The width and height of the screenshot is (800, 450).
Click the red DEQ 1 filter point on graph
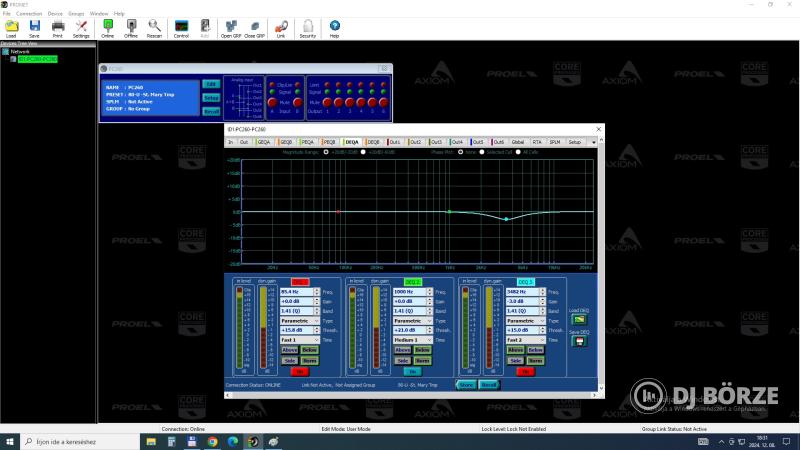pos(338,212)
